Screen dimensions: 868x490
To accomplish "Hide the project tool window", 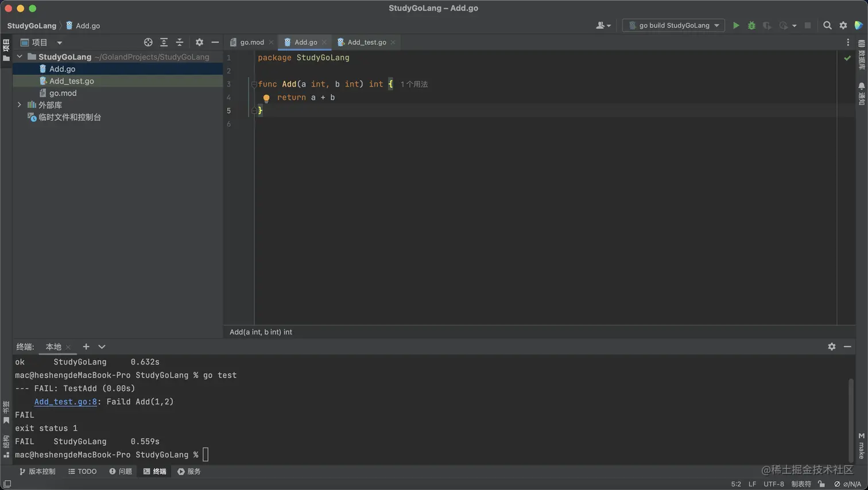I will [x=215, y=42].
